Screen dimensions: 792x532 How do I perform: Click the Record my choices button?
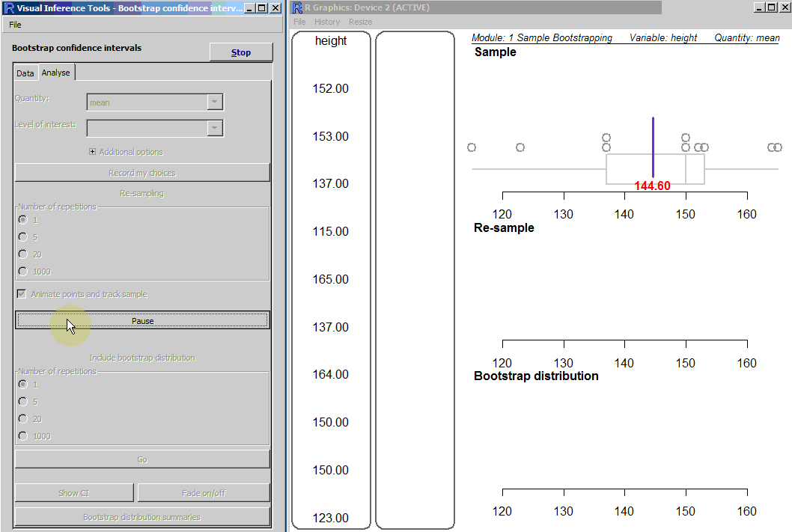(142, 173)
